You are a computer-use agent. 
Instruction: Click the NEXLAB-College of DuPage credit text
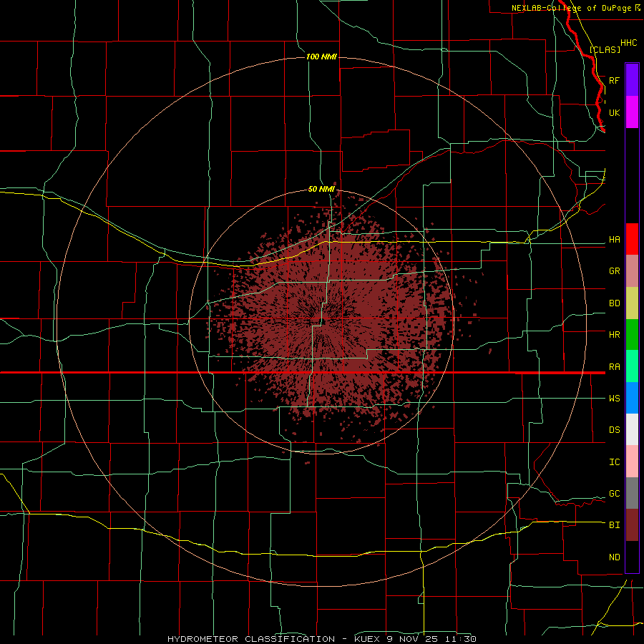(x=571, y=8)
